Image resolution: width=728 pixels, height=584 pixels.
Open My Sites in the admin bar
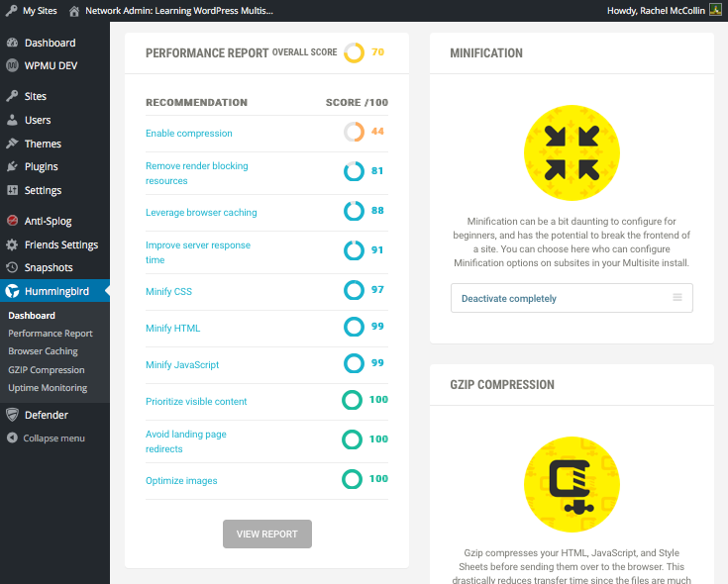click(x=31, y=11)
